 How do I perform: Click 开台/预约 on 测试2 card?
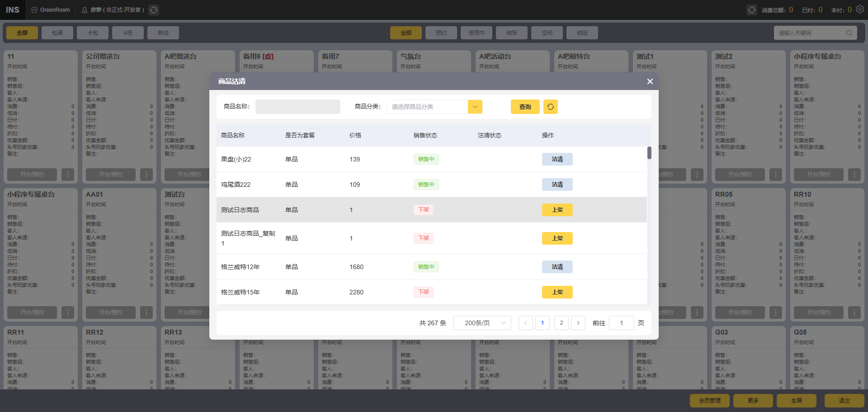[x=740, y=175]
